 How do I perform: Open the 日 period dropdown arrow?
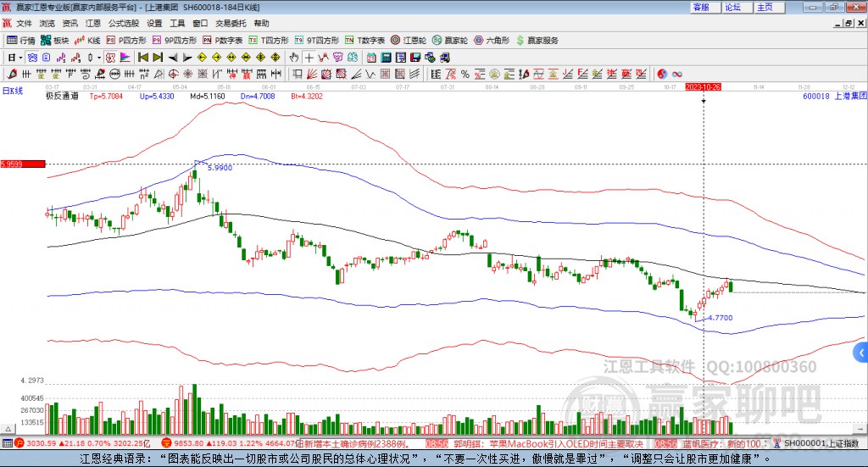(x=20, y=58)
